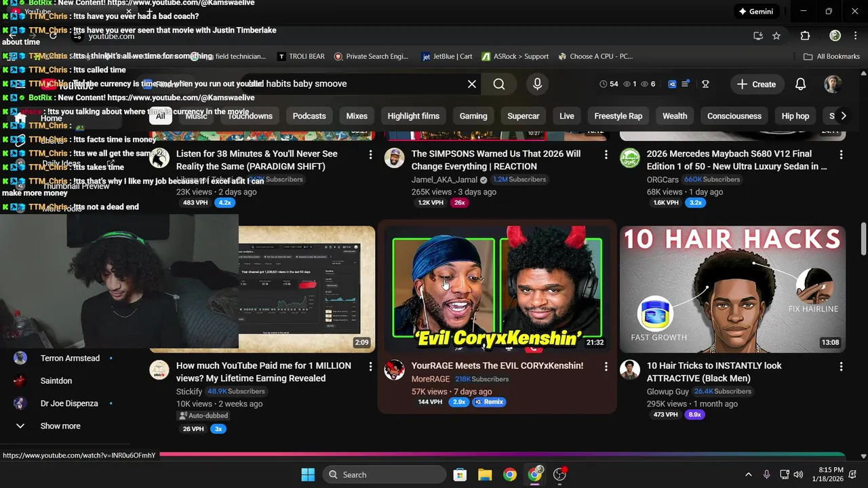Image resolution: width=868 pixels, height=488 pixels.
Task: Select the Mixes chip
Action: [357, 116]
